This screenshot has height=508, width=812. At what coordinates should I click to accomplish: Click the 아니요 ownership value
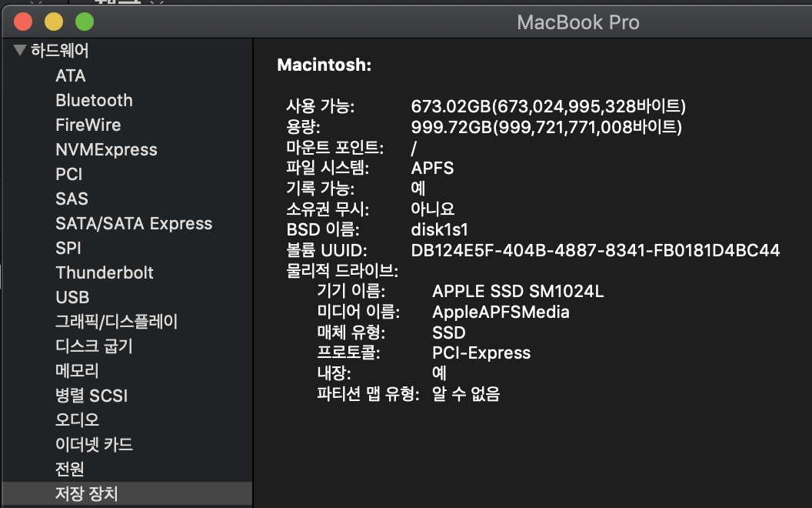433,209
